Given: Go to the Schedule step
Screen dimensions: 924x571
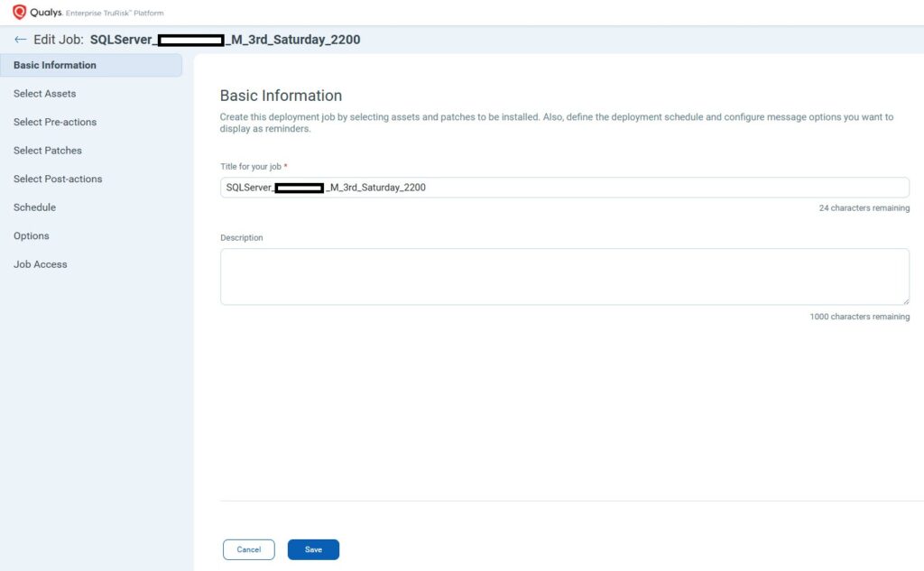Looking at the screenshot, I should click(x=34, y=207).
